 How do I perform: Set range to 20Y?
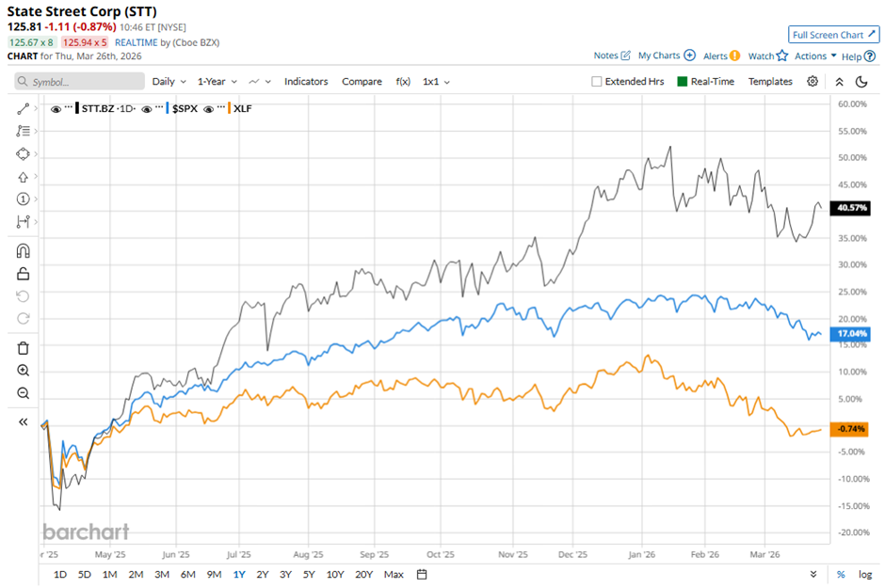coord(364,575)
